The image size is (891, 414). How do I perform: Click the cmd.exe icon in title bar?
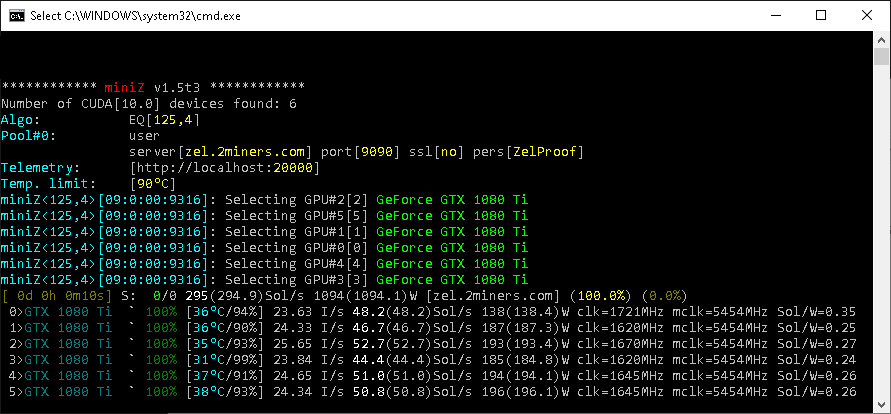[16, 15]
